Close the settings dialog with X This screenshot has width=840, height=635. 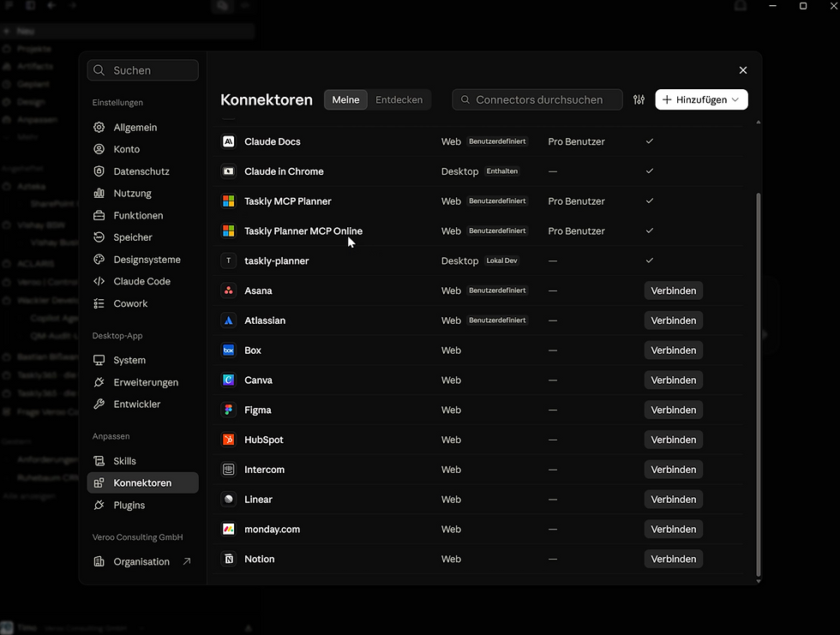click(x=743, y=70)
